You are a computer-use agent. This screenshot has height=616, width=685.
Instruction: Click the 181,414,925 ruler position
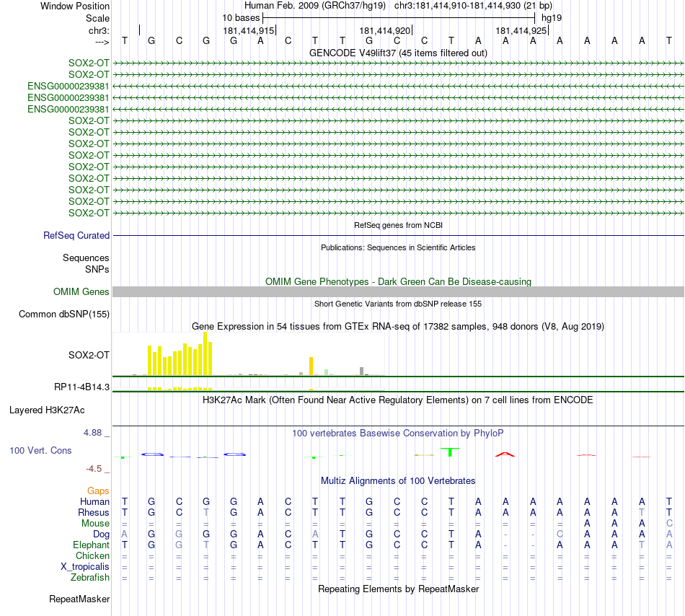click(x=521, y=30)
